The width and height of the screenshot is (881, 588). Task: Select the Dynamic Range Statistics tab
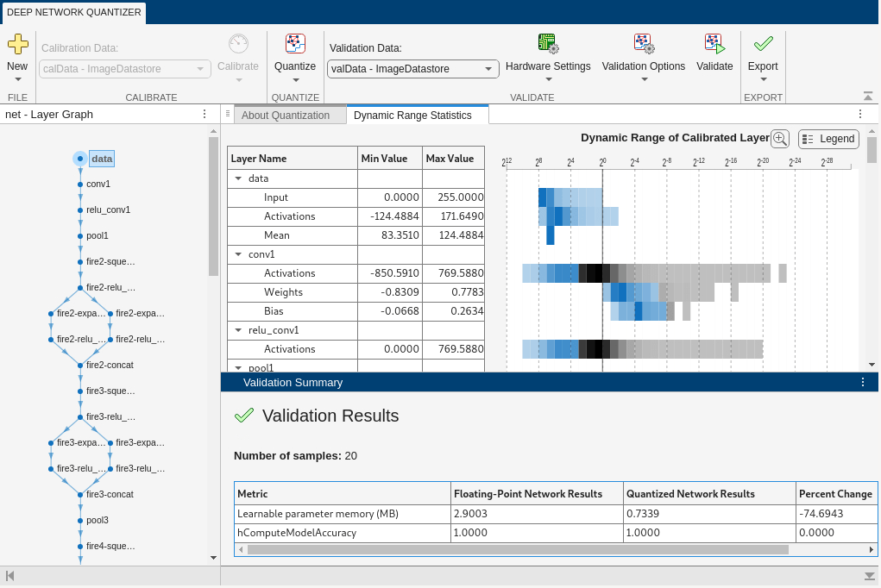pyautogui.click(x=412, y=115)
